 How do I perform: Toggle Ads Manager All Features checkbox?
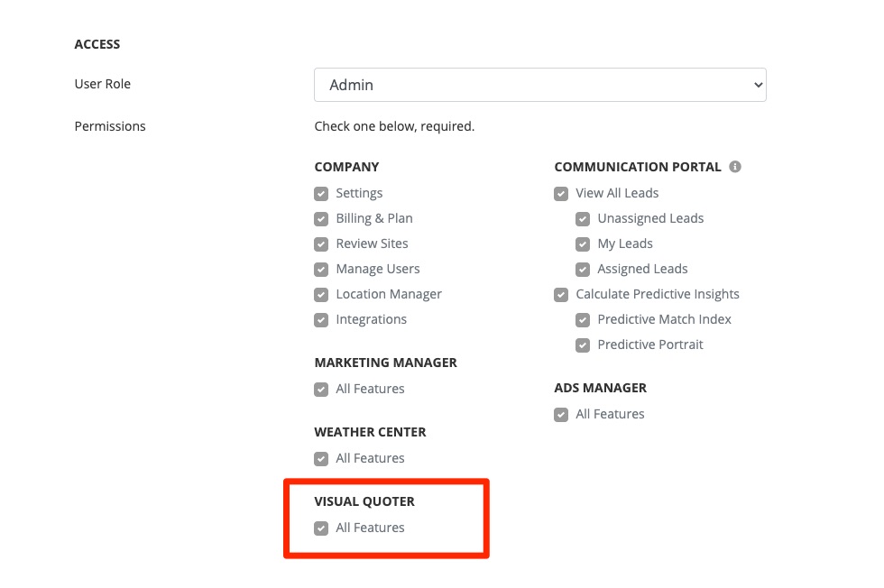tap(561, 415)
